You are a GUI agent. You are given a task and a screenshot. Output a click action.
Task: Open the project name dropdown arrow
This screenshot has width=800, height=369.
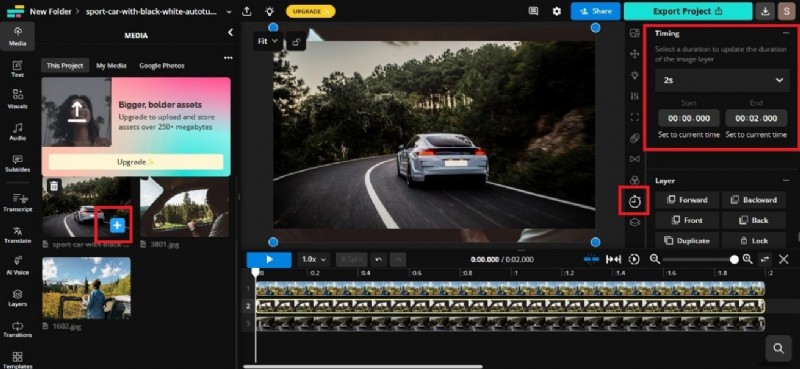(229, 11)
